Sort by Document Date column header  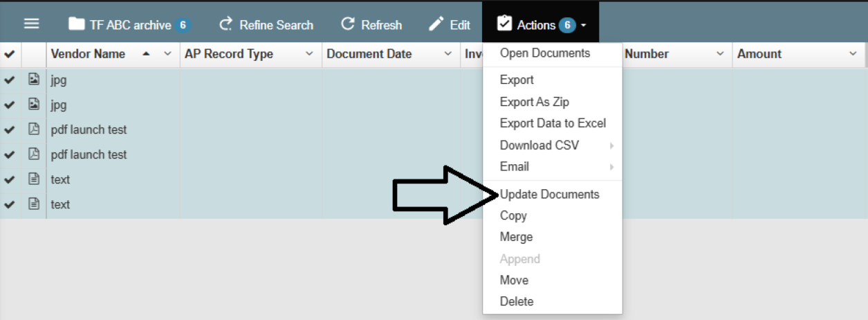click(369, 54)
